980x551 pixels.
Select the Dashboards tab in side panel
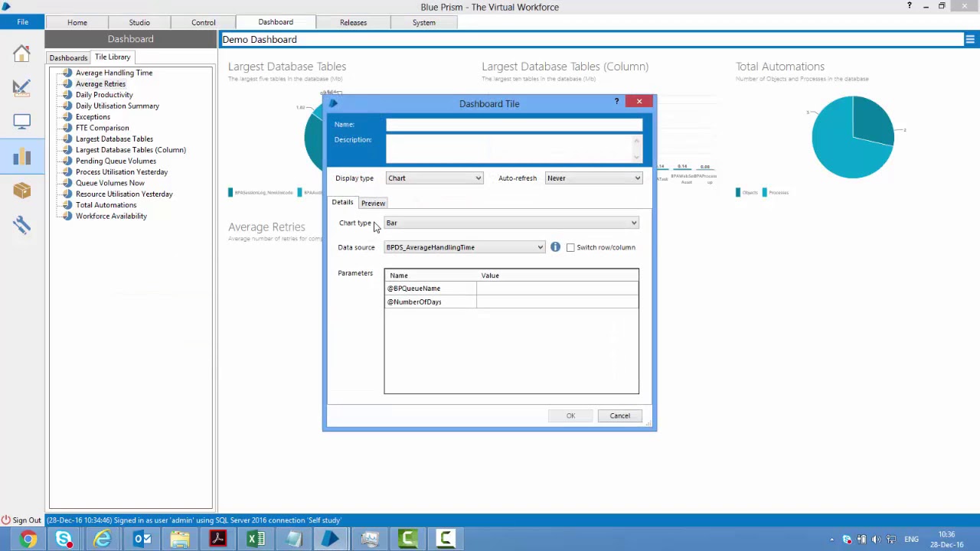point(68,57)
